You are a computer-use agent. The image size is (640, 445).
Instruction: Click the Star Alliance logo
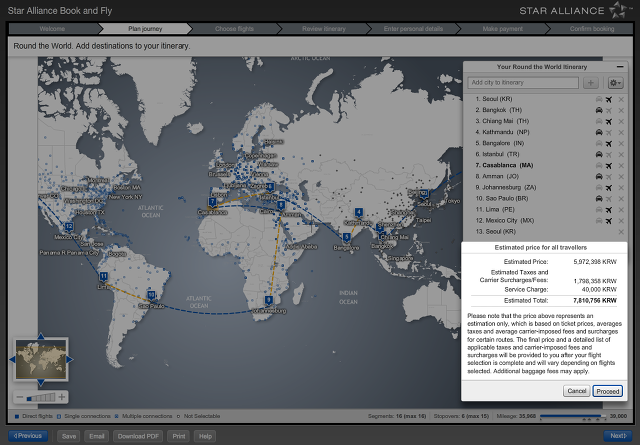coord(576,10)
